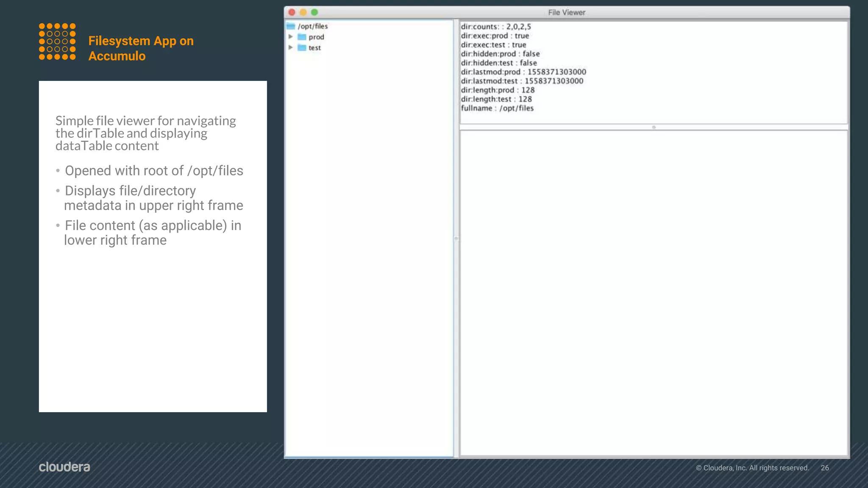Select the test tree label
868x488 pixels.
tap(314, 48)
